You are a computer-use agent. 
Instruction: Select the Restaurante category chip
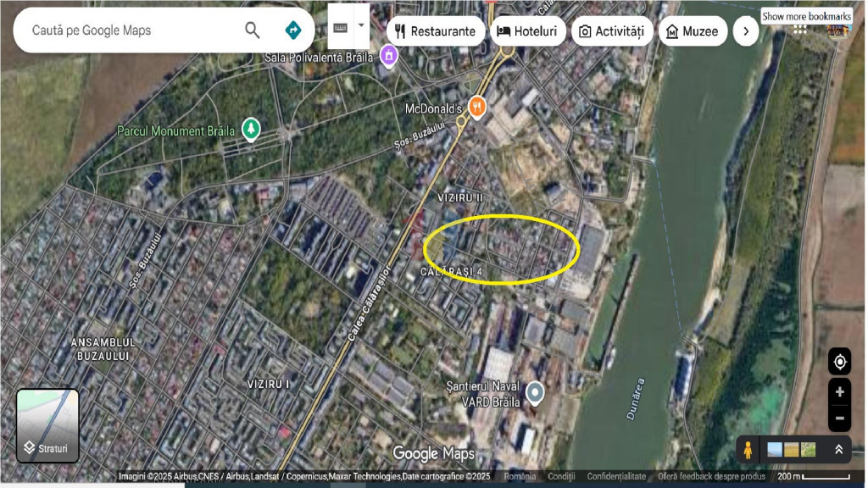click(436, 31)
